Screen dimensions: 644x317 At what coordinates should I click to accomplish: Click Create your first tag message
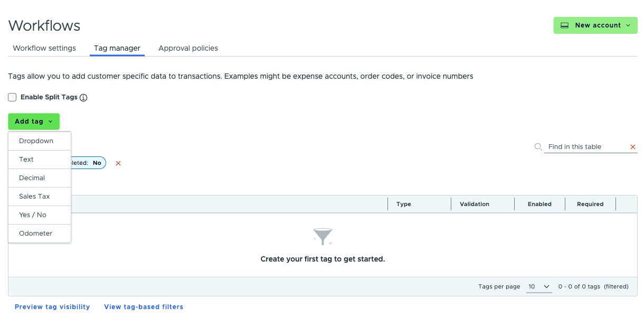tap(323, 259)
